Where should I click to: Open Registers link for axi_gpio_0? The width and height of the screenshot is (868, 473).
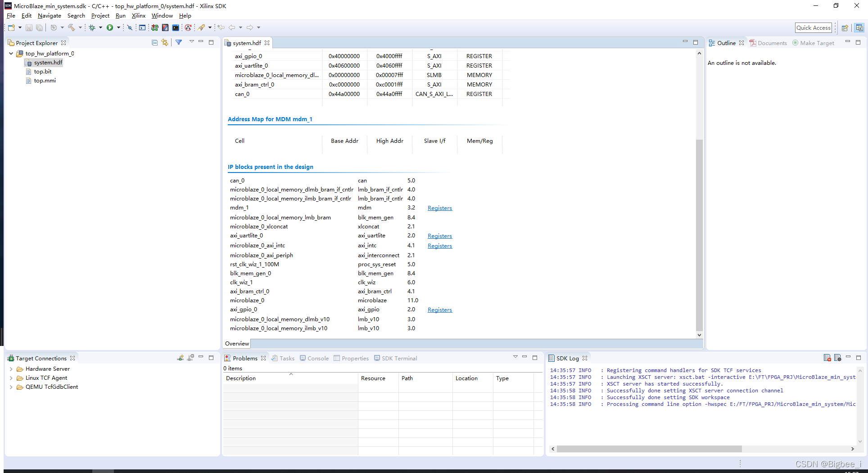click(440, 309)
